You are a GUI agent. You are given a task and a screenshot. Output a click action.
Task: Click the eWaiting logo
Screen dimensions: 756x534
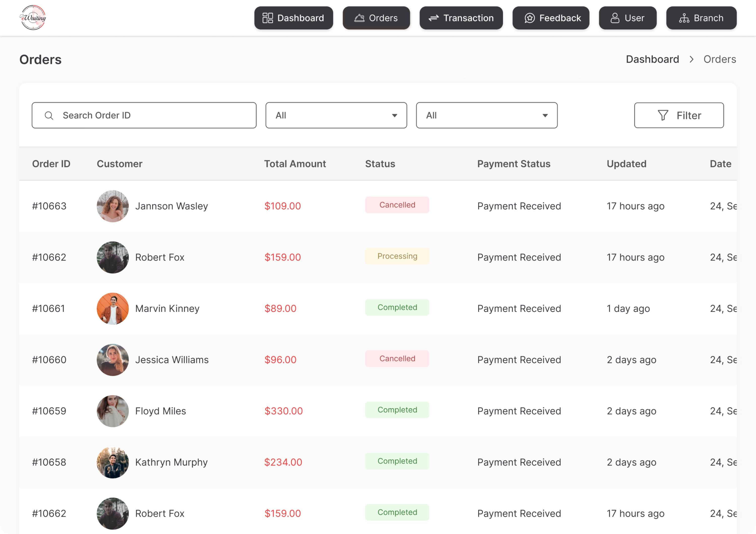[x=33, y=18]
